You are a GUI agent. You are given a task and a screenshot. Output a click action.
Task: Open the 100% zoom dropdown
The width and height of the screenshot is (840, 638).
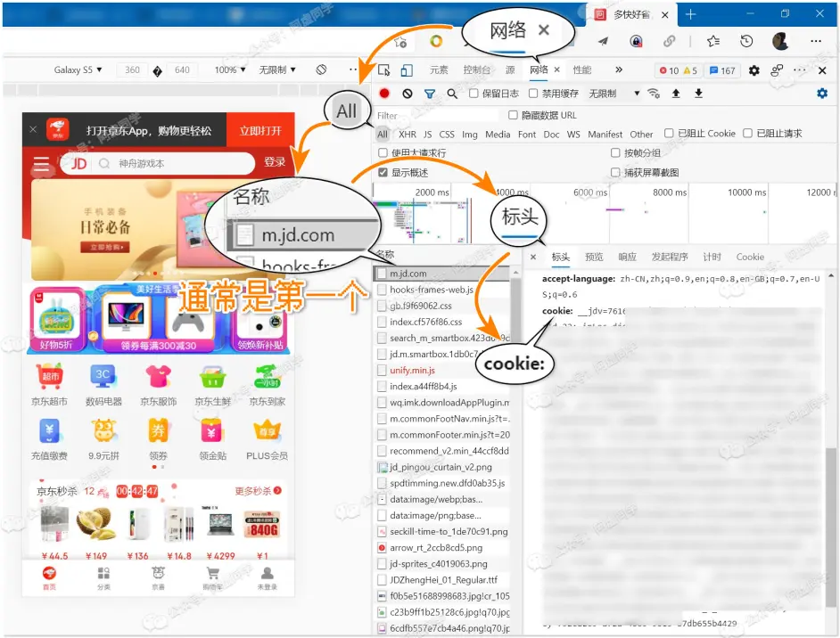click(x=230, y=70)
